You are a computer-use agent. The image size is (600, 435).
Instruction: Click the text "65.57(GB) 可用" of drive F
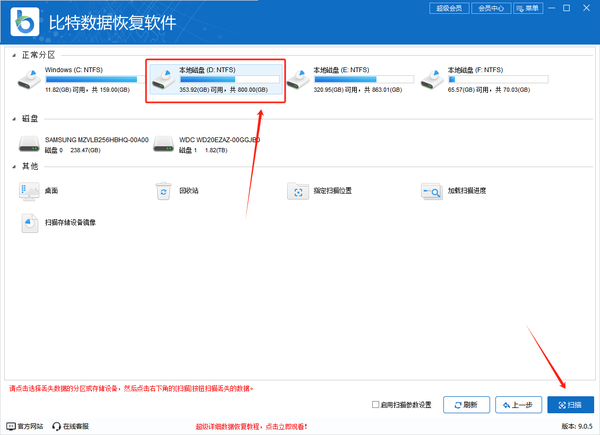[468, 90]
